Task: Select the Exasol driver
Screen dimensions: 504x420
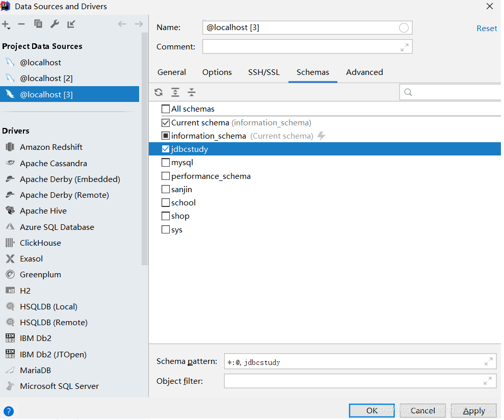Action: tap(31, 258)
